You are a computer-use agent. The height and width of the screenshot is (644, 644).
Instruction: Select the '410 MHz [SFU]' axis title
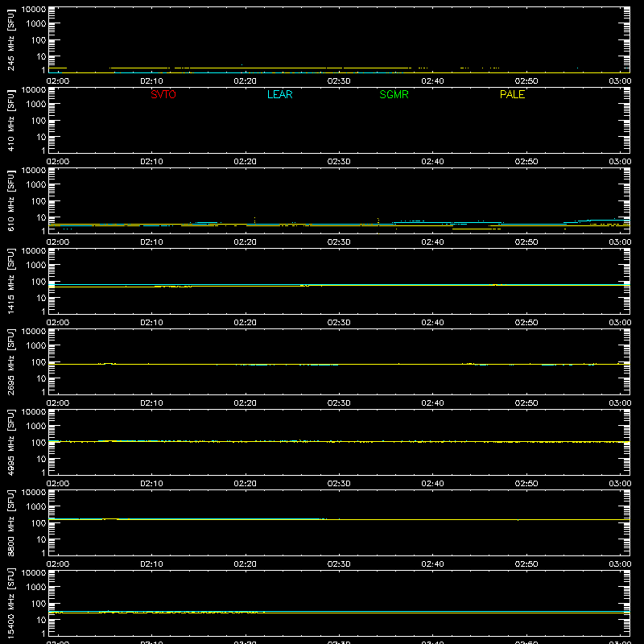pos(11,120)
